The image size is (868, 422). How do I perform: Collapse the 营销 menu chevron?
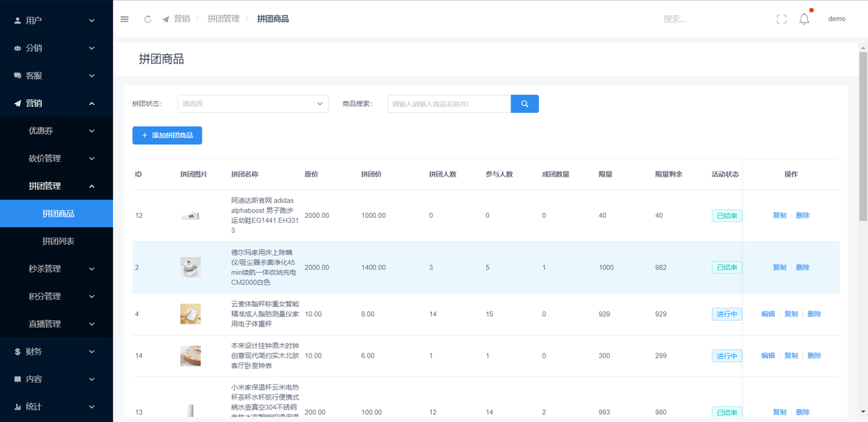coord(92,104)
